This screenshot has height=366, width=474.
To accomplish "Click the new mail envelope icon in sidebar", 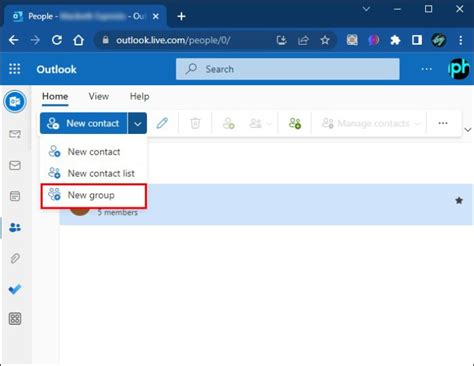I will (15, 134).
